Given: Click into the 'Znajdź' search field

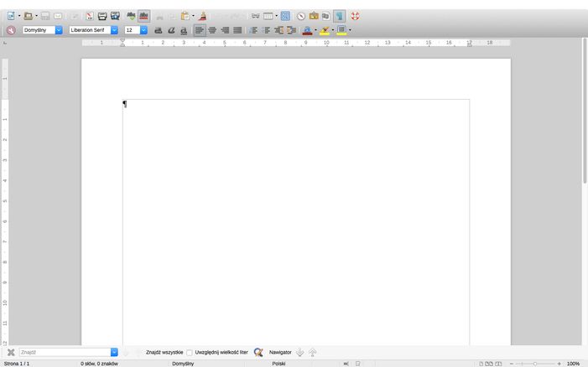Looking at the screenshot, I should [x=64, y=353].
